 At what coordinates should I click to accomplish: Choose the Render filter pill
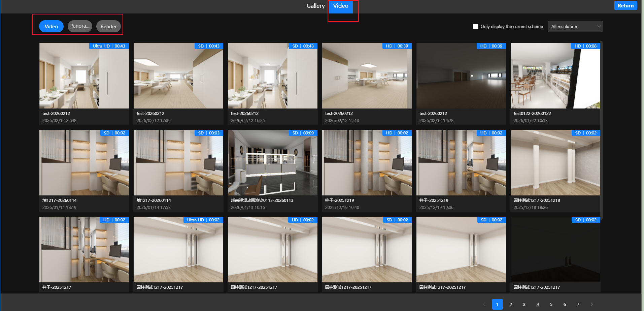pos(108,27)
